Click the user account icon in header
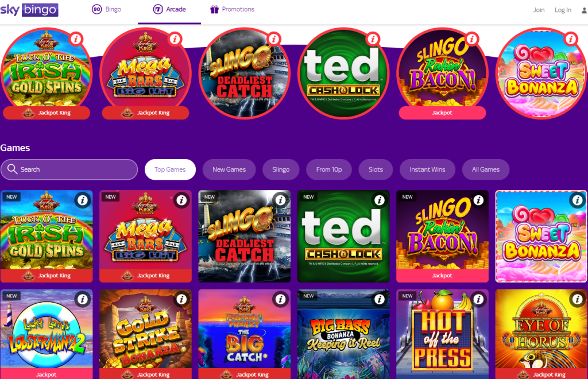 pos(584,10)
